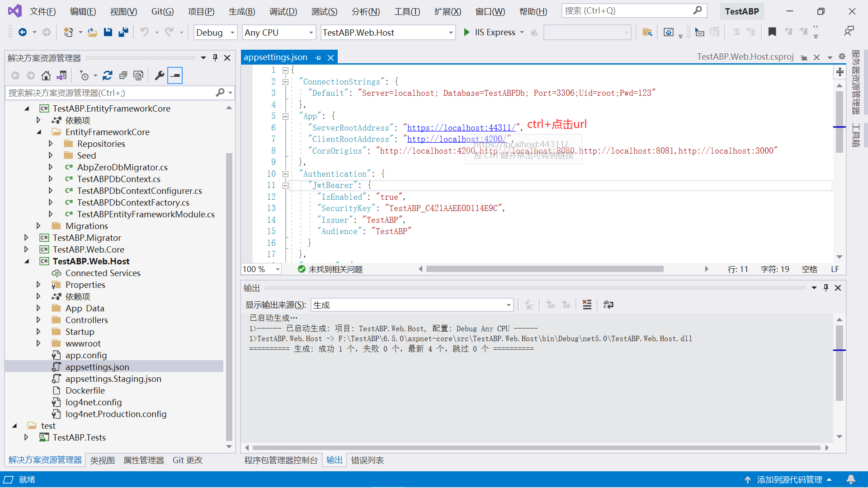Open the 工具(T) menu
Screen dimensions: 868x488
tap(407, 11)
